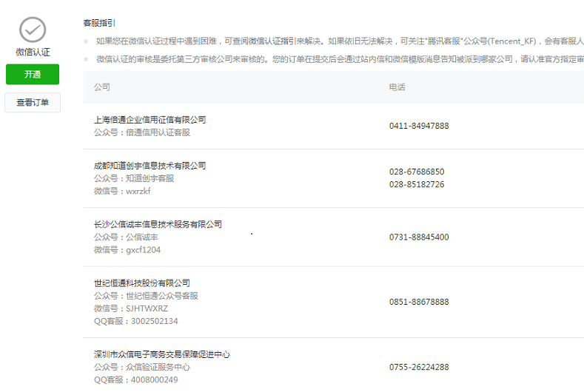Select 深圳市众信电子商务交易保障促进中心 name
The height and width of the screenshot is (392, 584).
point(162,354)
